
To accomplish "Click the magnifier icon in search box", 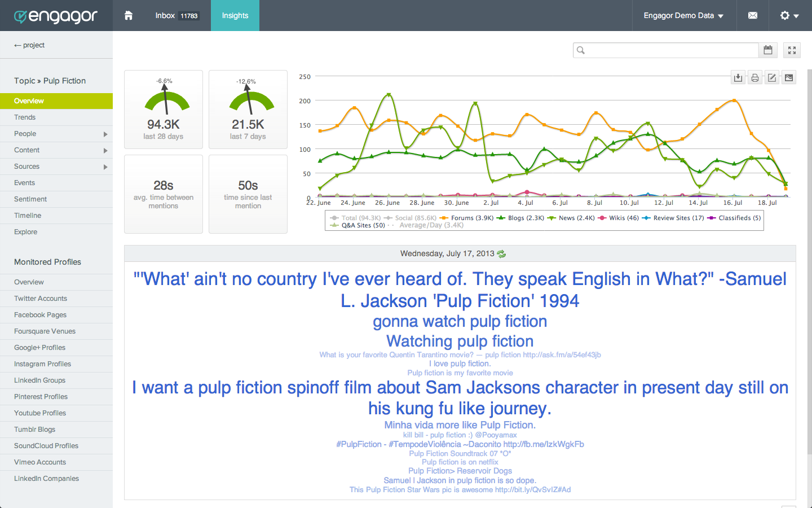I will pos(581,50).
